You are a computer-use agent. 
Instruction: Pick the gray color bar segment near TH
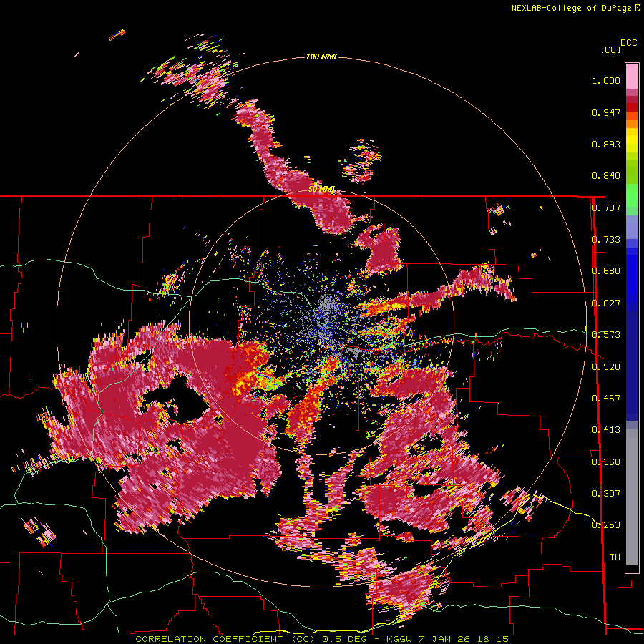coord(632,497)
